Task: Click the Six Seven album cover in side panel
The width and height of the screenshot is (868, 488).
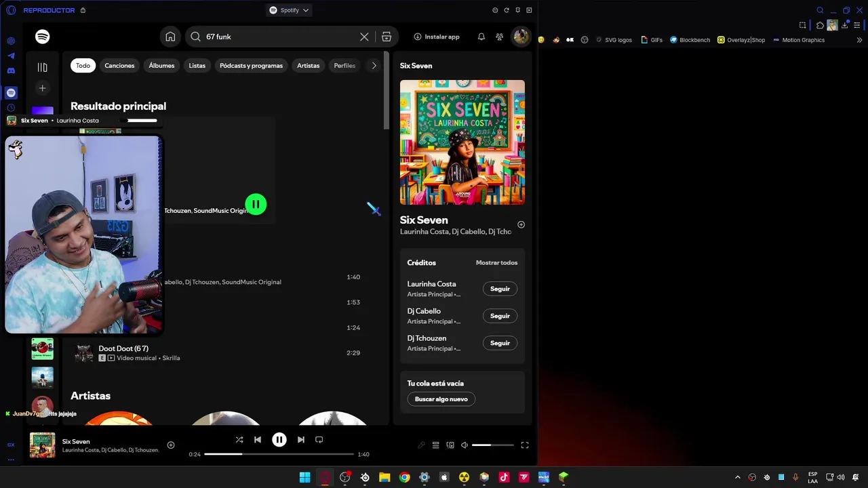Action: coord(462,142)
